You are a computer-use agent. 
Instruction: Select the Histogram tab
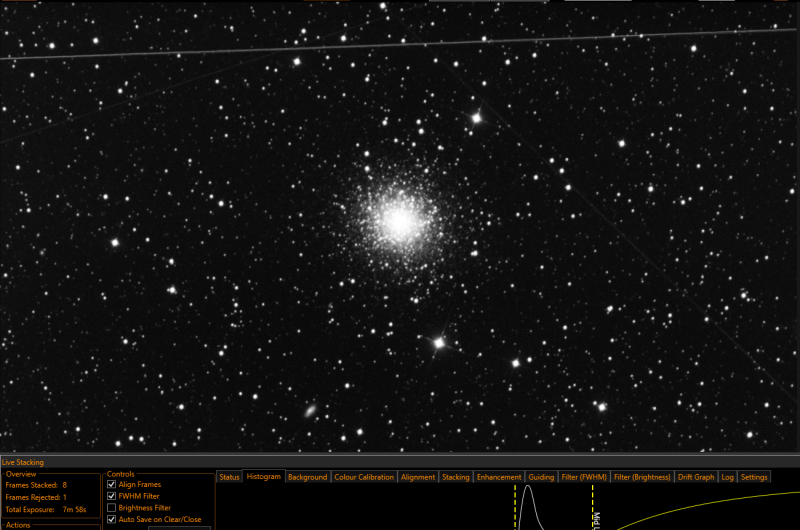(x=263, y=476)
